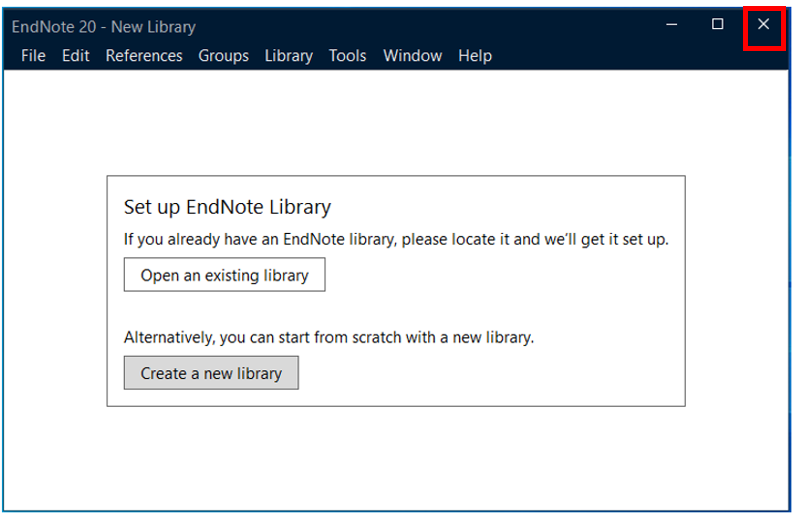Open the File menu
798x520 pixels.
pyautogui.click(x=33, y=55)
